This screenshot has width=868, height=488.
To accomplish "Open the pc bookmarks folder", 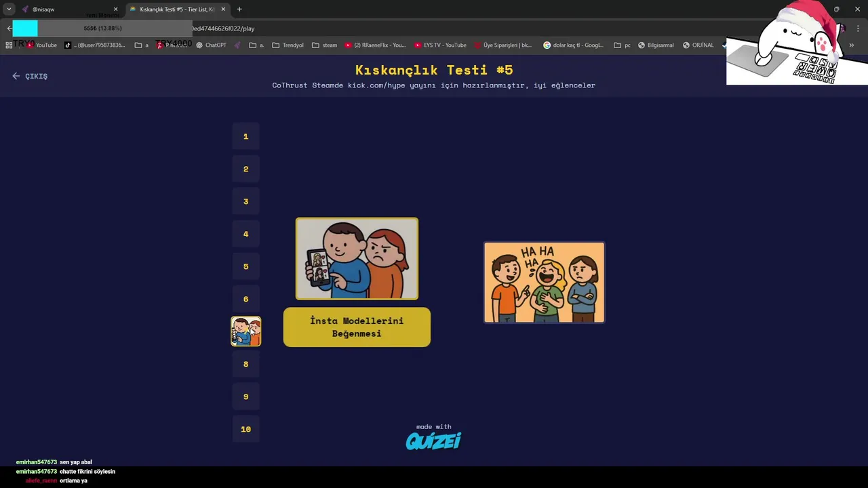I will [x=623, y=45].
